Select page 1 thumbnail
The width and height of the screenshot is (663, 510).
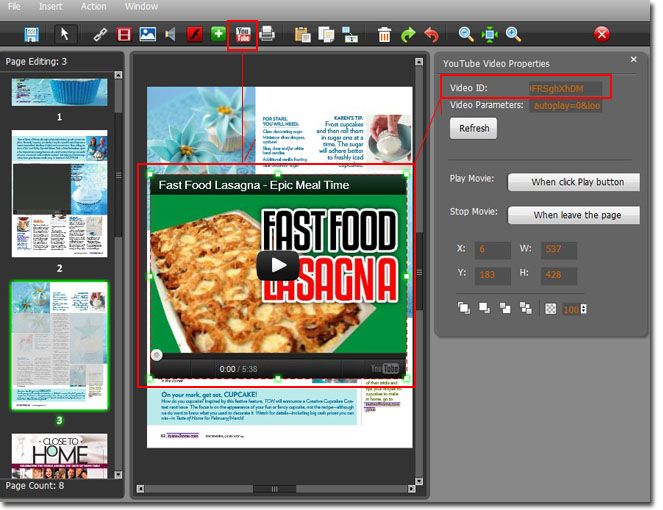pos(60,92)
